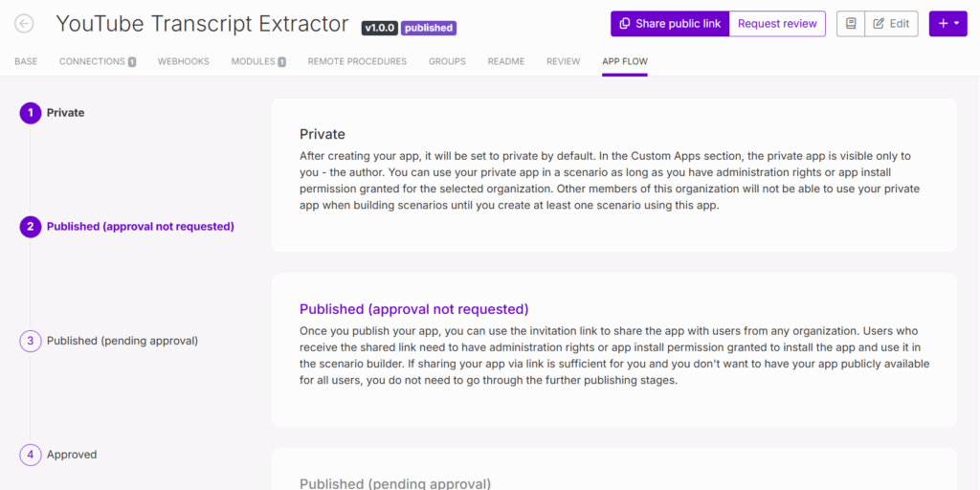Click the CONNECTIONS count badge

[x=132, y=62]
